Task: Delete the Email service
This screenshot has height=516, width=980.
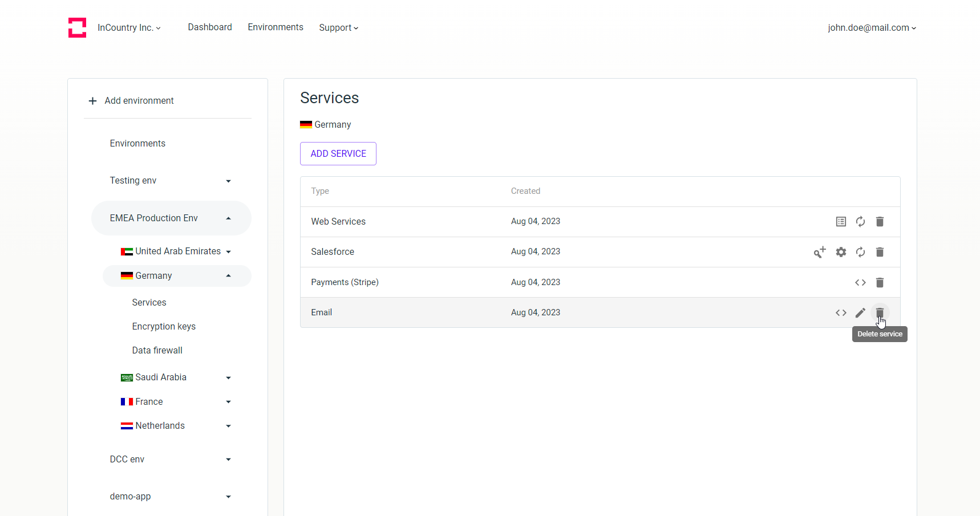Action: coord(880,312)
